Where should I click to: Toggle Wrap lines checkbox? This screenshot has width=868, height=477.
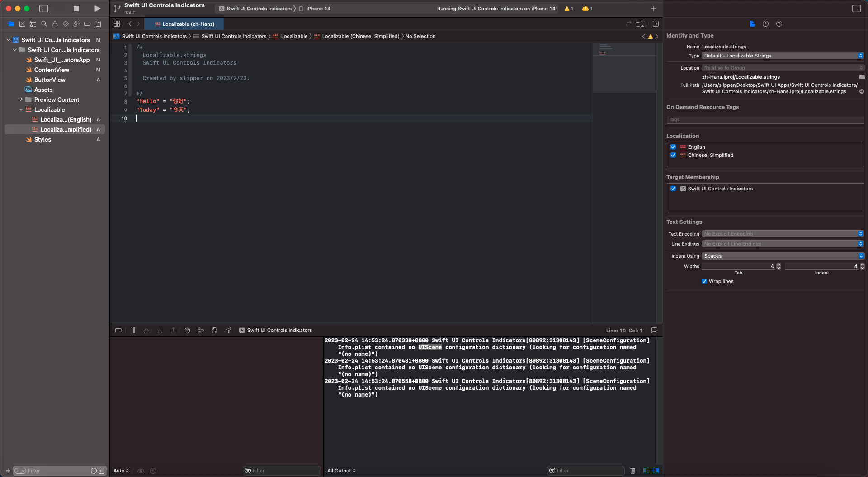click(704, 281)
